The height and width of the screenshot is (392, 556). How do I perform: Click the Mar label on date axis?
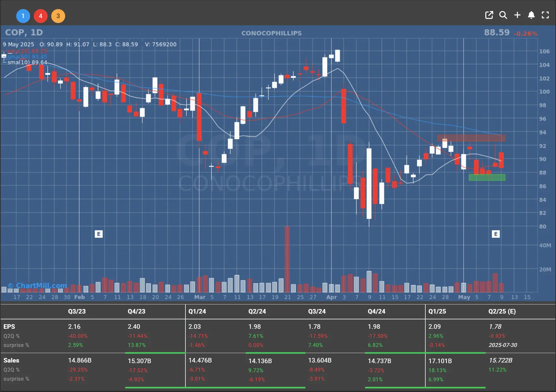(200, 297)
